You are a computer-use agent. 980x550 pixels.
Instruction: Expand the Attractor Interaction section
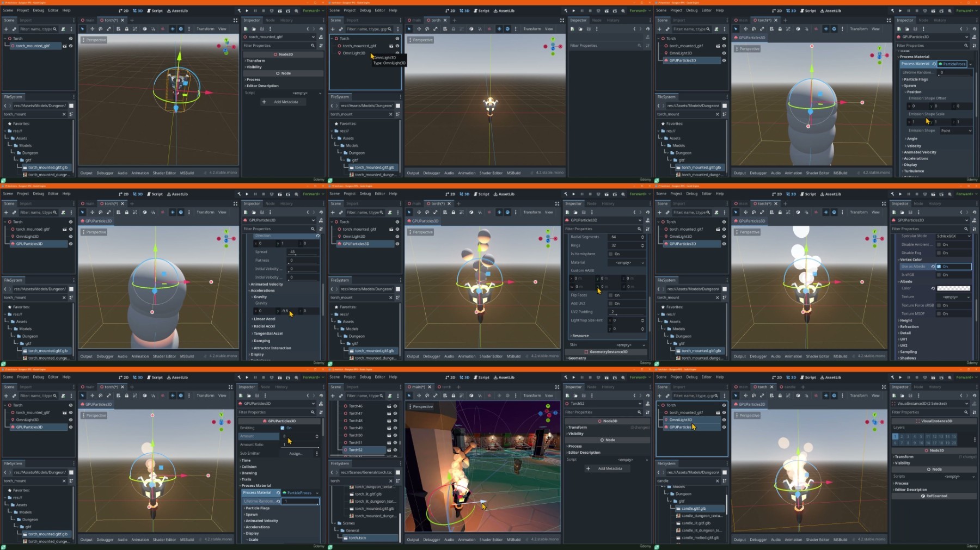(x=272, y=348)
